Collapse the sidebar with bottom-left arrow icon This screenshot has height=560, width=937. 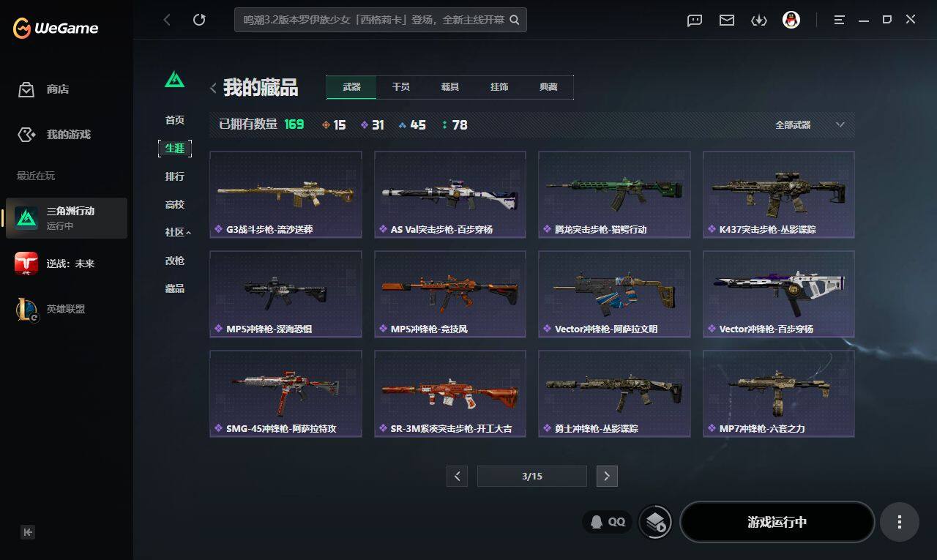coord(28,532)
